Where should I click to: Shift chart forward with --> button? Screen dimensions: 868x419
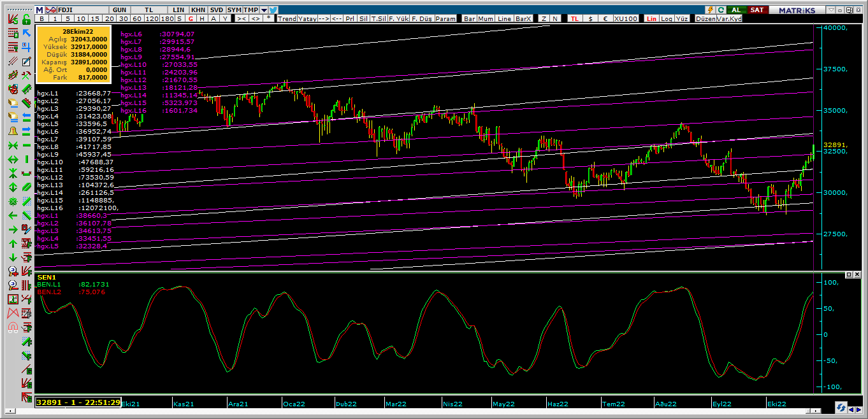pyautogui.click(x=323, y=18)
